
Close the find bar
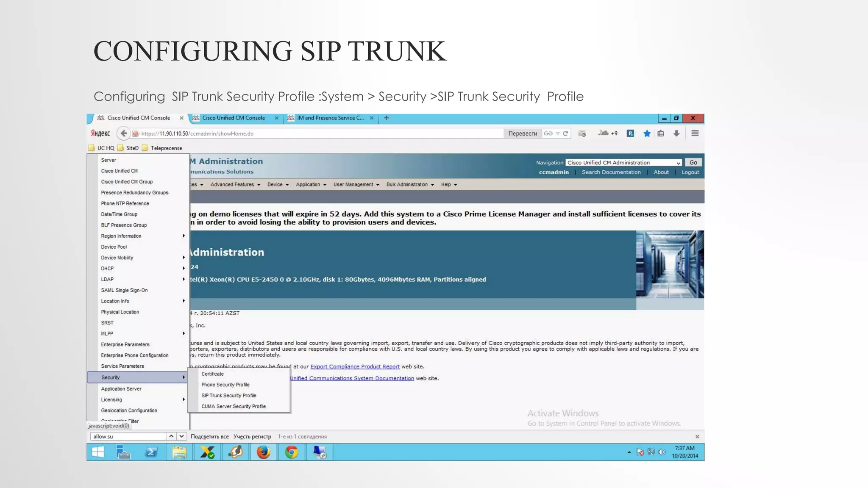tap(697, 436)
